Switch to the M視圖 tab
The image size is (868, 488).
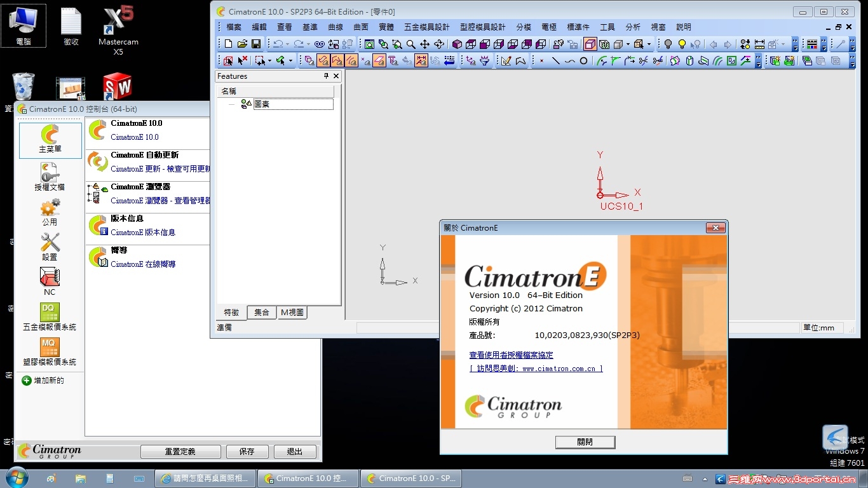(x=292, y=312)
